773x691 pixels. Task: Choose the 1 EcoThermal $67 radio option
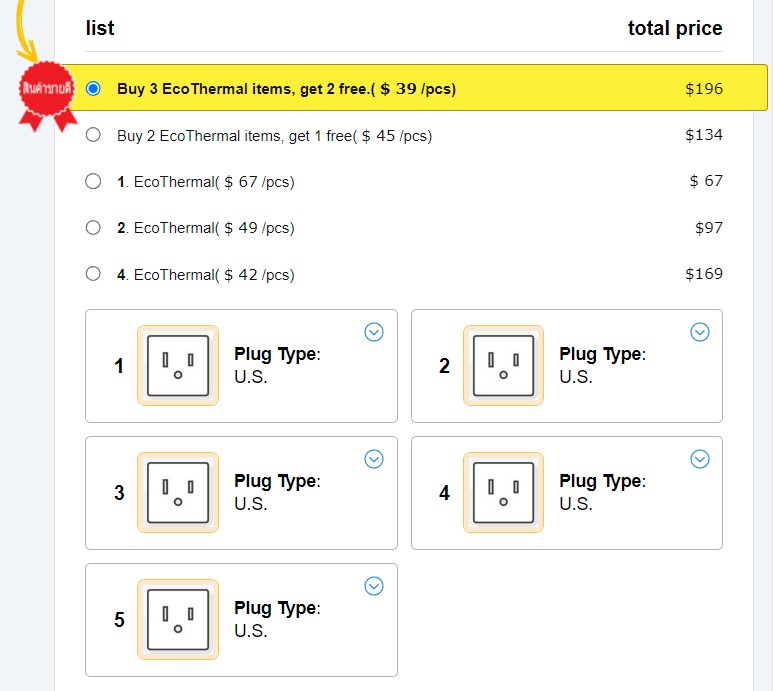point(94,181)
